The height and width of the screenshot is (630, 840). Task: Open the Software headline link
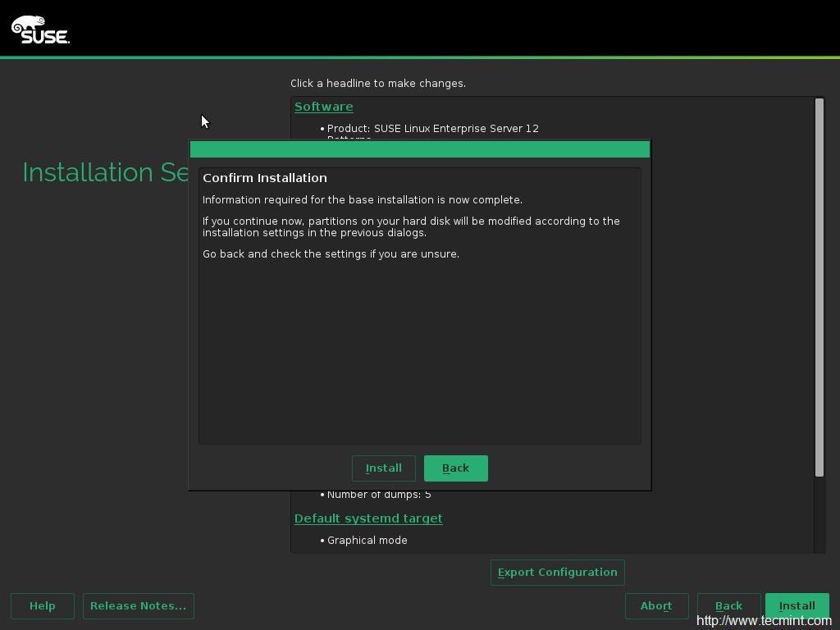coord(323,107)
